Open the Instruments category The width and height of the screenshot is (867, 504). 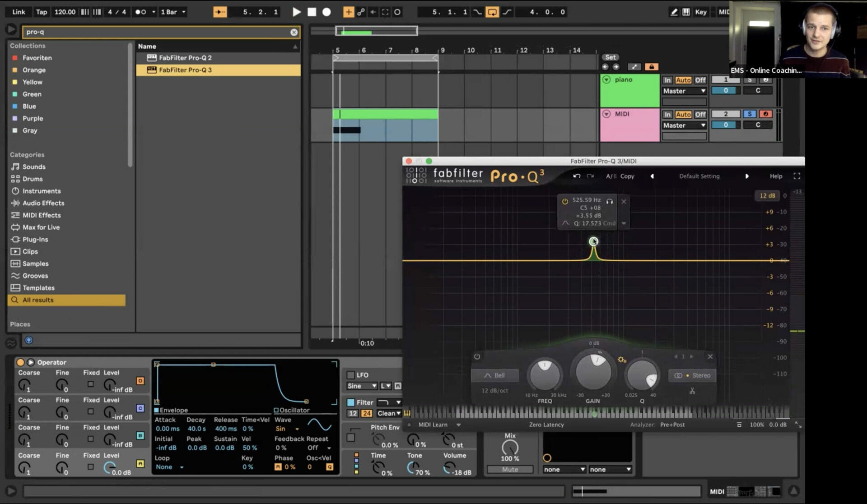[x=42, y=191]
